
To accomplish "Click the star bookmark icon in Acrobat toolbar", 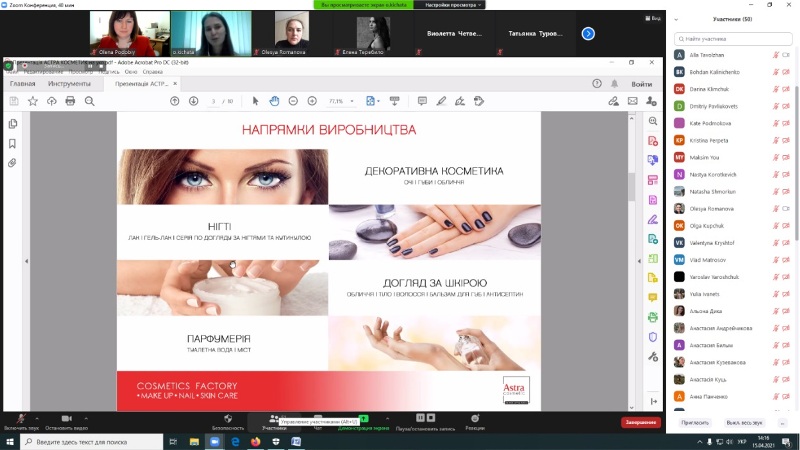I will (33, 101).
